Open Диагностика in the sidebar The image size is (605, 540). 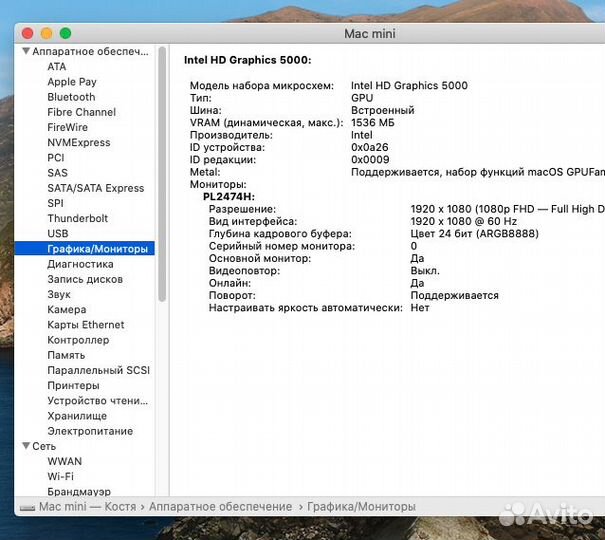(x=80, y=264)
